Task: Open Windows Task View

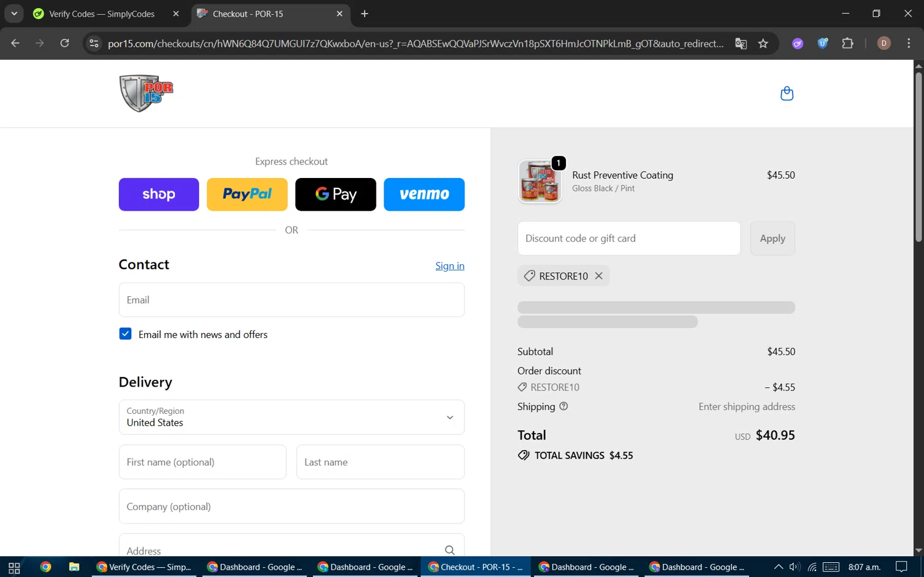Action: (14, 567)
